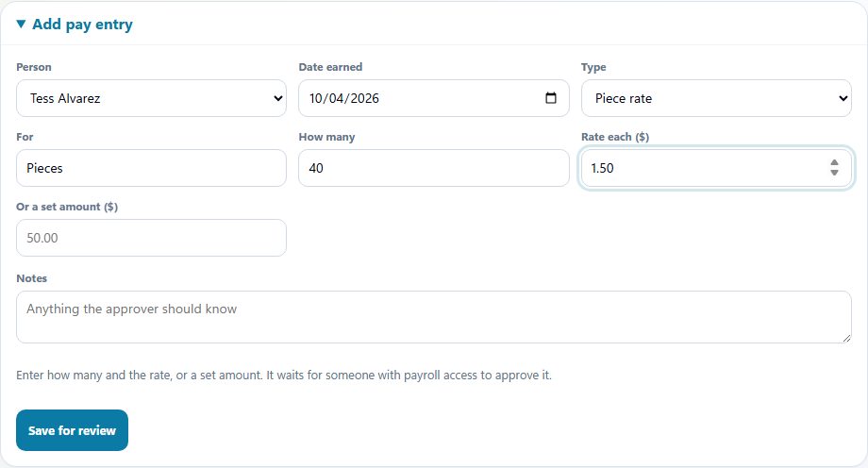
Task: Click the Add pay entry heading text
Action: (x=82, y=25)
